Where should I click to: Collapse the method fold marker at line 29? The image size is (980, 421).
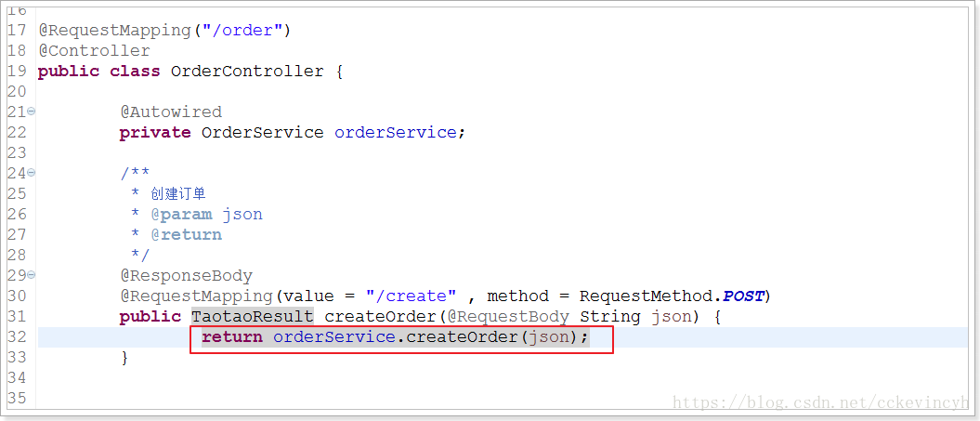[x=32, y=274]
